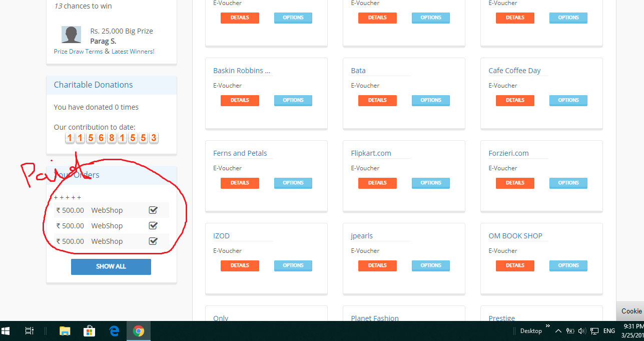Open the Latest Winners! link
The height and width of the screenshot is (341, 644).
(x=133, y=52)
